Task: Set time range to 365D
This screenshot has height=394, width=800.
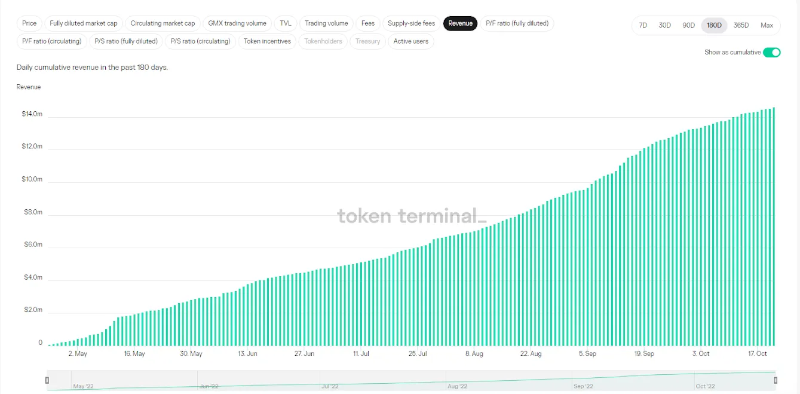Action: pyautogui.click(x=741, y=26)
